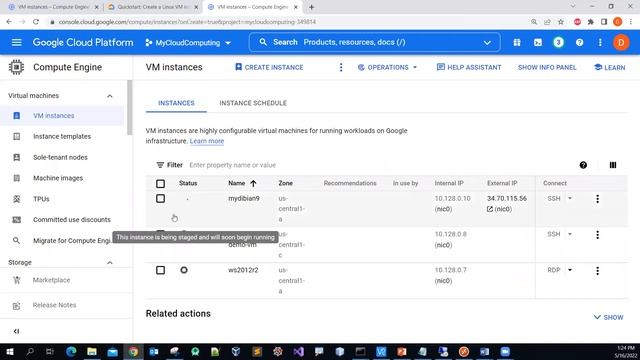The width and height of the screenshot is (640, 360).
Task: Check the ws2012r2 instance checkbox
Action: 160,270
